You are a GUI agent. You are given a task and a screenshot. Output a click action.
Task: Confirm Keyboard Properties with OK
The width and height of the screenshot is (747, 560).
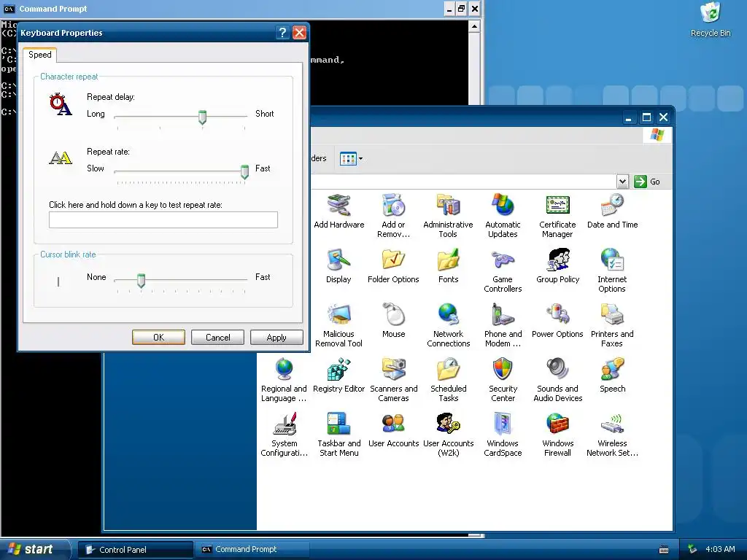tap(158, 337)
